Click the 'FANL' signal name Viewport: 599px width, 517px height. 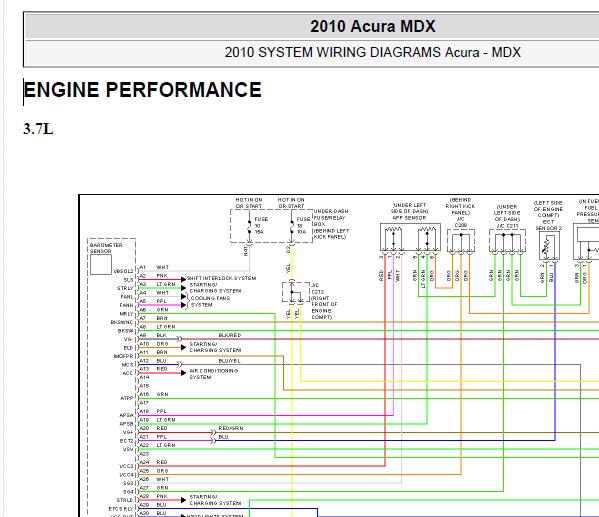127,297
